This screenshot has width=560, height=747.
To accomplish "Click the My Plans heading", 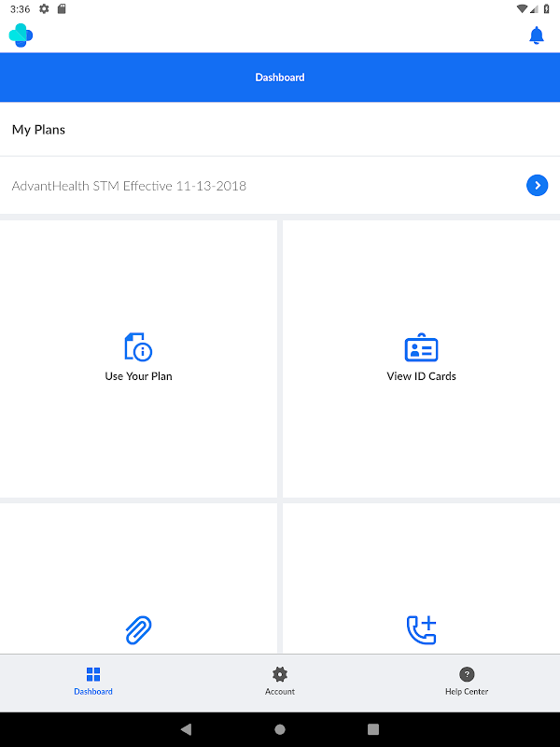I will [x=38, y=130].
